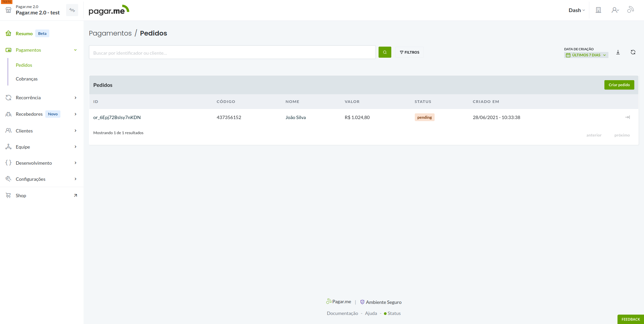644x324 pixels.
Task: Click the Pagamentos breadcrumb link
Action: point(110,33)
